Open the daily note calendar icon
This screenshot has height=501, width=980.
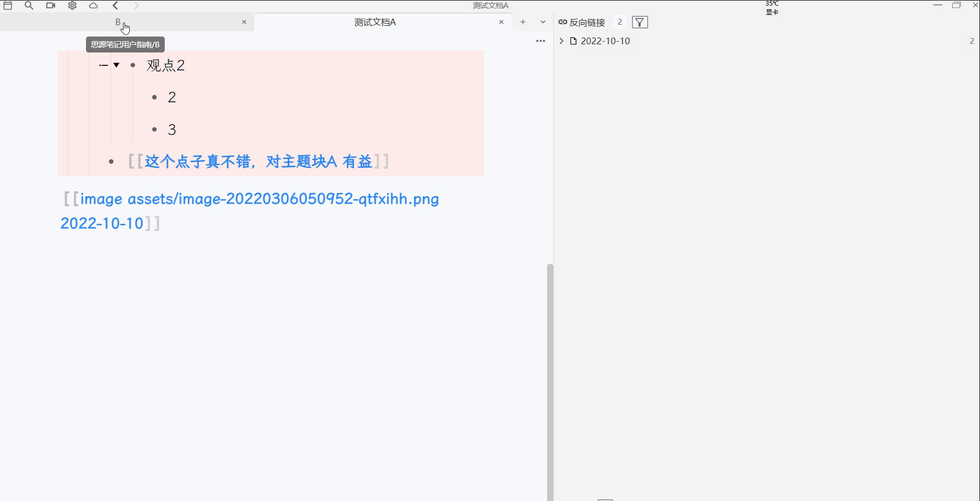pos(8,6)
